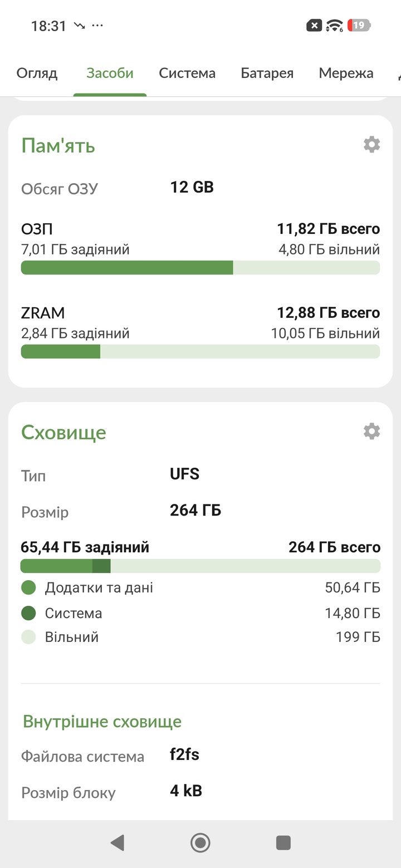The height and width of the screenshot is (868, 401).
Task: Tap the ZRAM usage progress bar
Action: tap(200, 351)
